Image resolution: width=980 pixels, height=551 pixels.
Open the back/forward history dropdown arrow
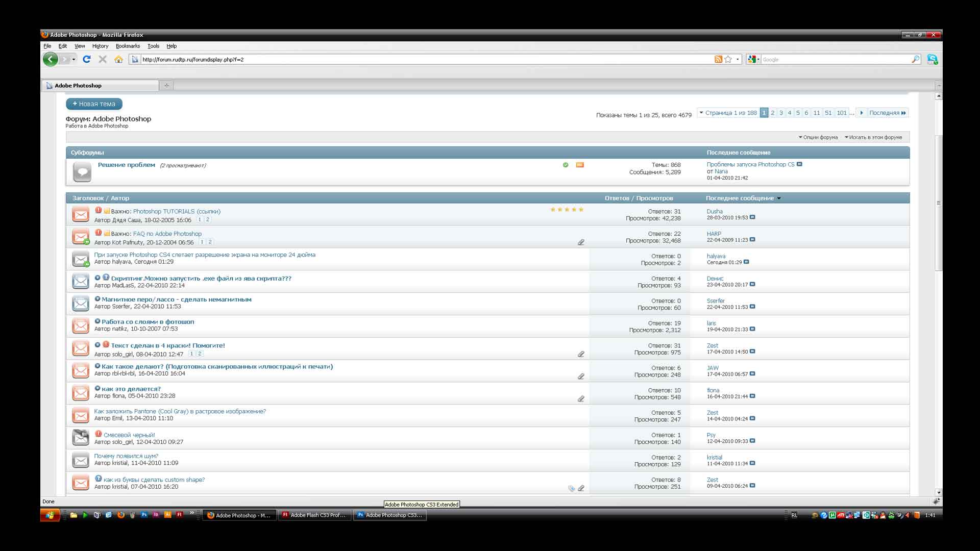pos(73,59)
